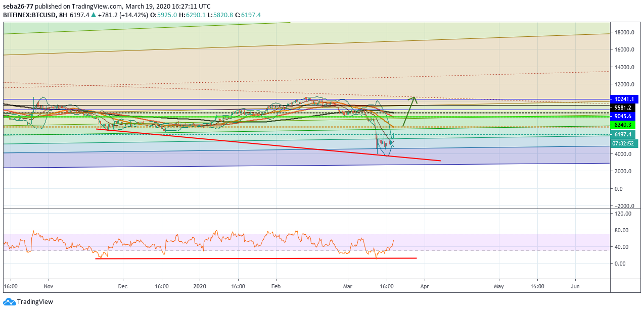The image size is (644, 311).
Task: Click the C:6197.4 close value
Action: click(248, 15)
